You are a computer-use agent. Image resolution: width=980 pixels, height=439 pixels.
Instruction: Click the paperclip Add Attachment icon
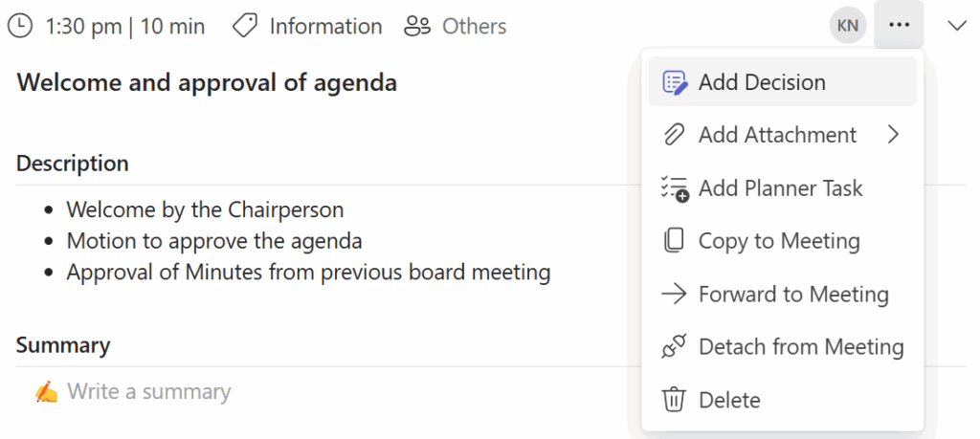click(x=675, y=135)
